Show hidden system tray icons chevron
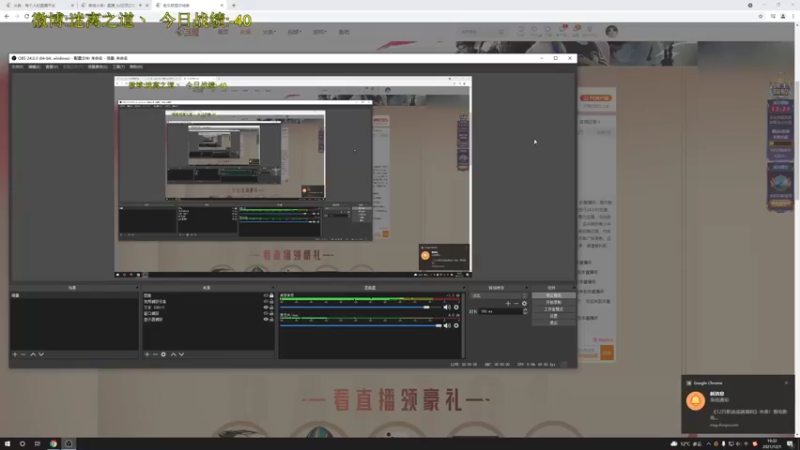Screen dimensions: 800x450 coord(708,444)
